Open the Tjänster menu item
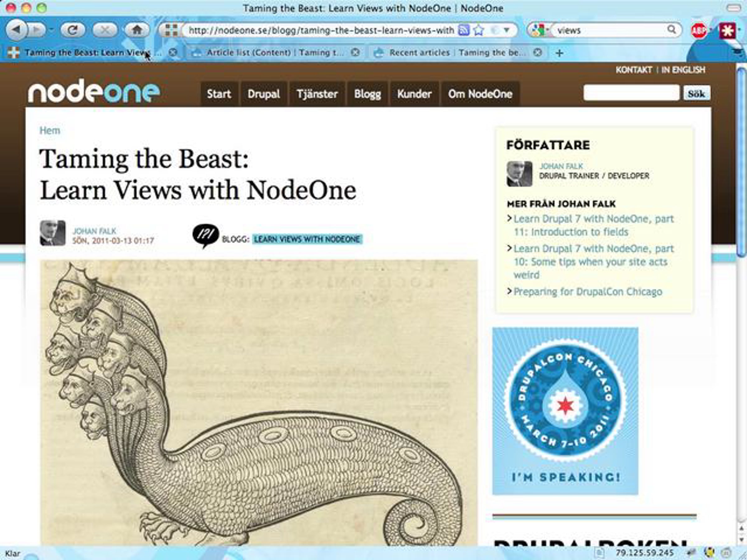747x560 pixels. 317,94
